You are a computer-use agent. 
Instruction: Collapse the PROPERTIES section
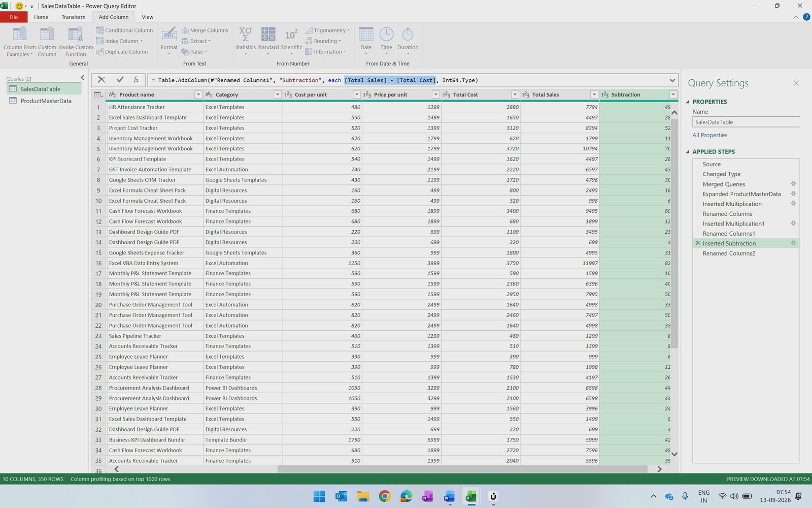688,102
